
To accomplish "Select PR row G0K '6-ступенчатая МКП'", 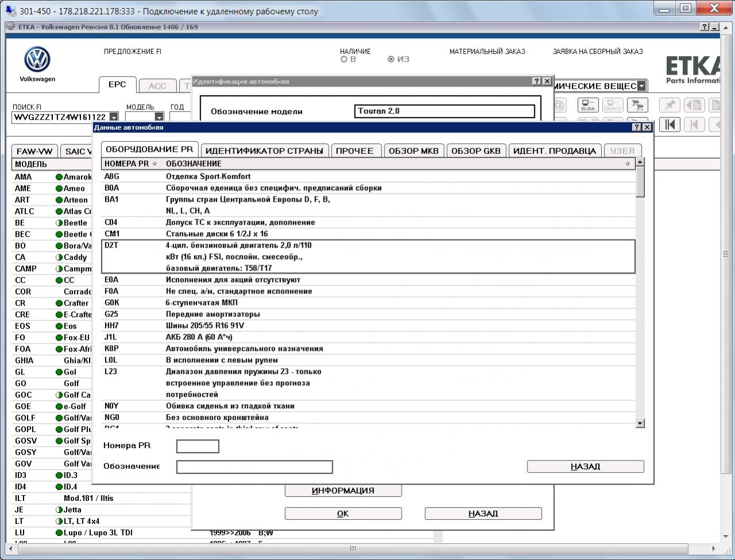I will point(368,303).
